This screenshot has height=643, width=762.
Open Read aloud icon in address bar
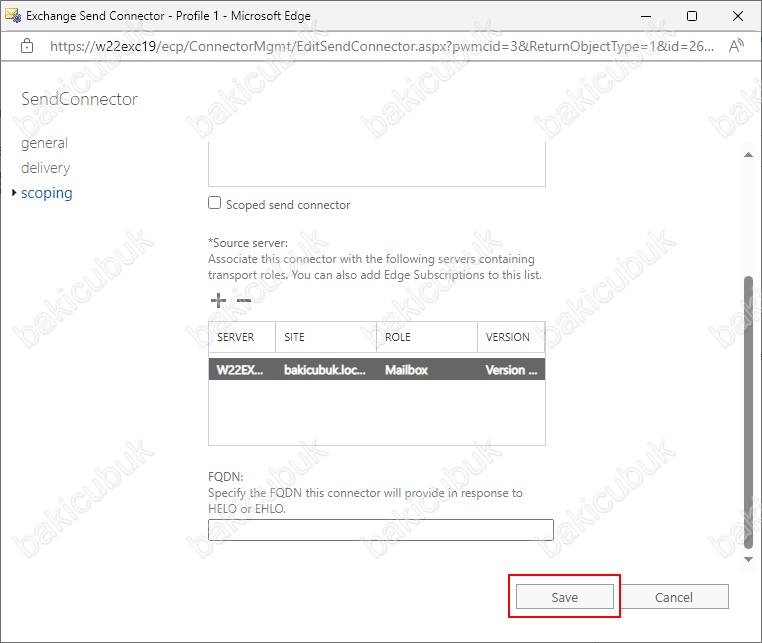(736, 46)
